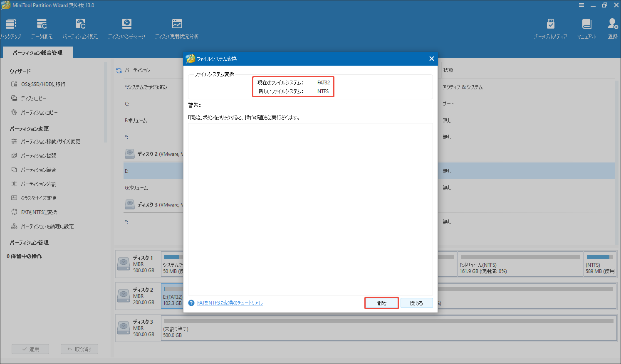Open the hamburger menu
621x364 pixels.
tap(581, 5)
